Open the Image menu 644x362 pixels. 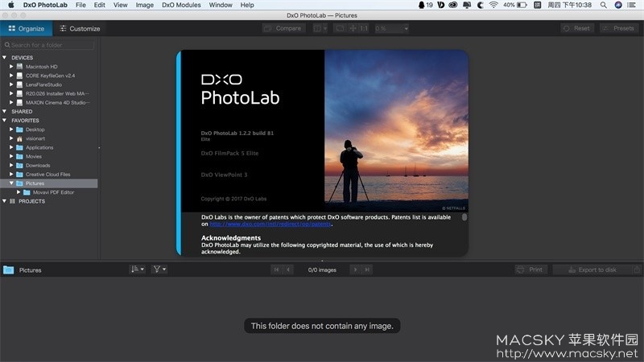[145, 5]
